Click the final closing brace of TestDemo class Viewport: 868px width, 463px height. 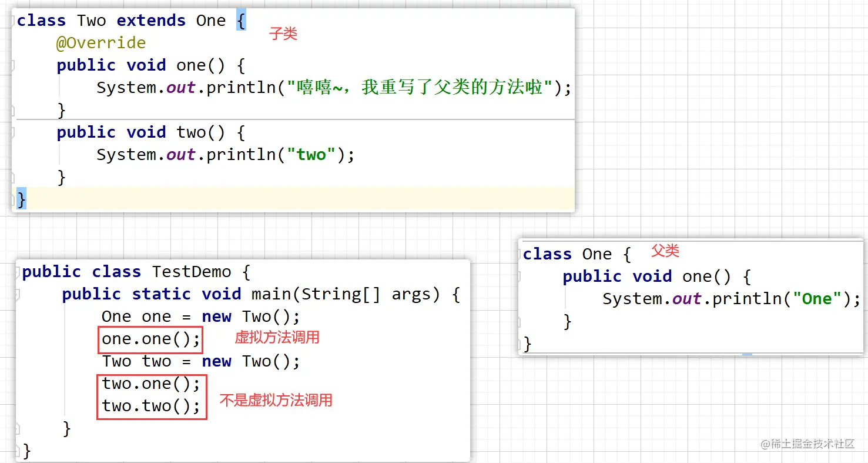(x=26, y=451)
